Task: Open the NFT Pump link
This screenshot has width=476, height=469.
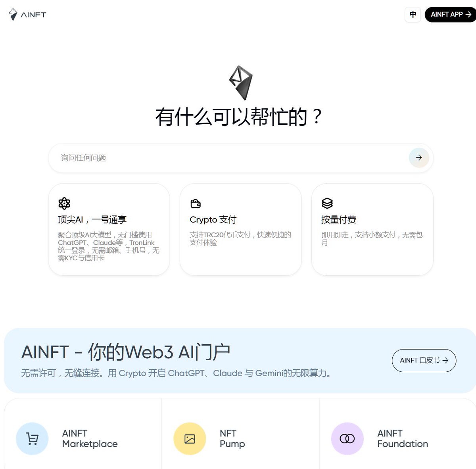Action: (x=232, y=438)
